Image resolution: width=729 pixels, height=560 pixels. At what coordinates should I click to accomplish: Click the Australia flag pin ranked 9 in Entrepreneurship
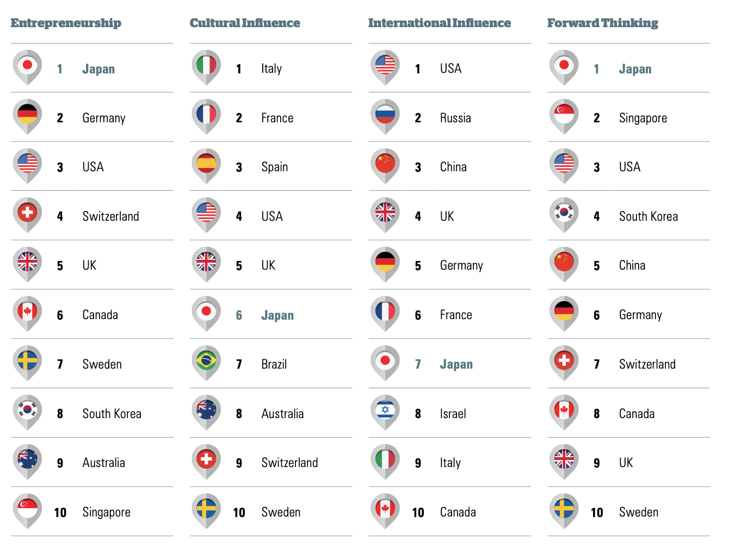click(27, 462)
